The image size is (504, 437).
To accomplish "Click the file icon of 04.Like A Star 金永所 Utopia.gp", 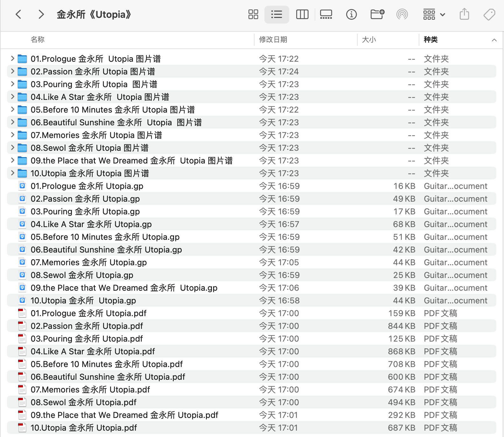I will click(x=22, y=224).
